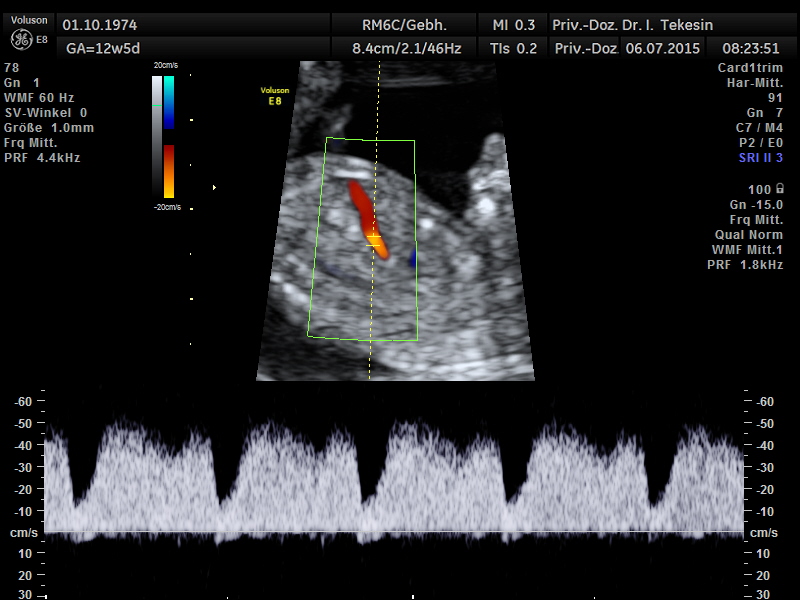
Task: Click the red-orange color flow vessel
Action: pyautogui.click(x=364, y=212)
